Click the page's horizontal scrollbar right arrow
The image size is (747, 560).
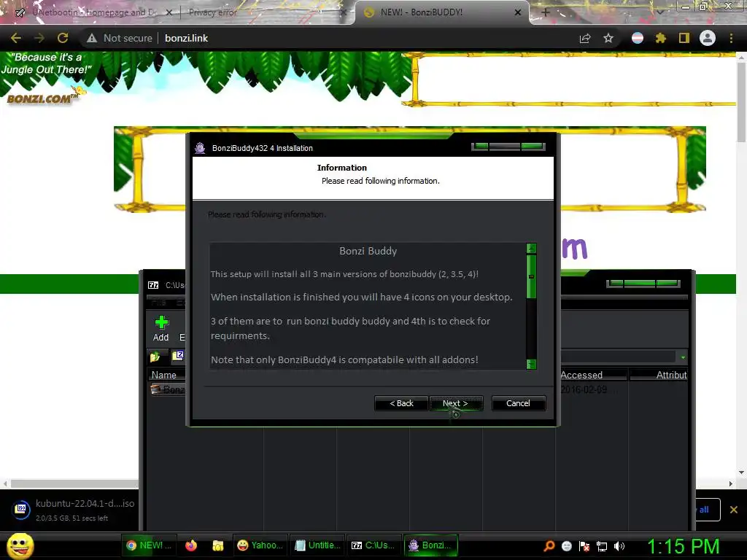(731, 484)
